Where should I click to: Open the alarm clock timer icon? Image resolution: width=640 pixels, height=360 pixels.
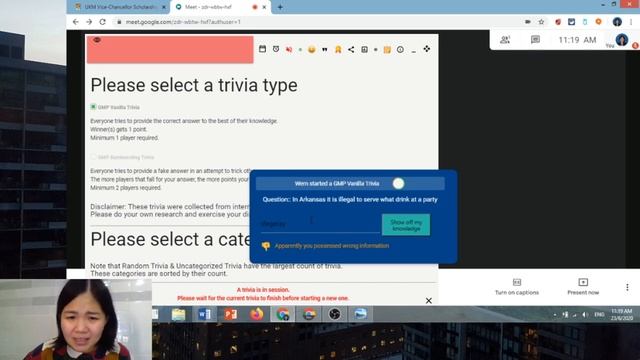click(x=276, y=49)
